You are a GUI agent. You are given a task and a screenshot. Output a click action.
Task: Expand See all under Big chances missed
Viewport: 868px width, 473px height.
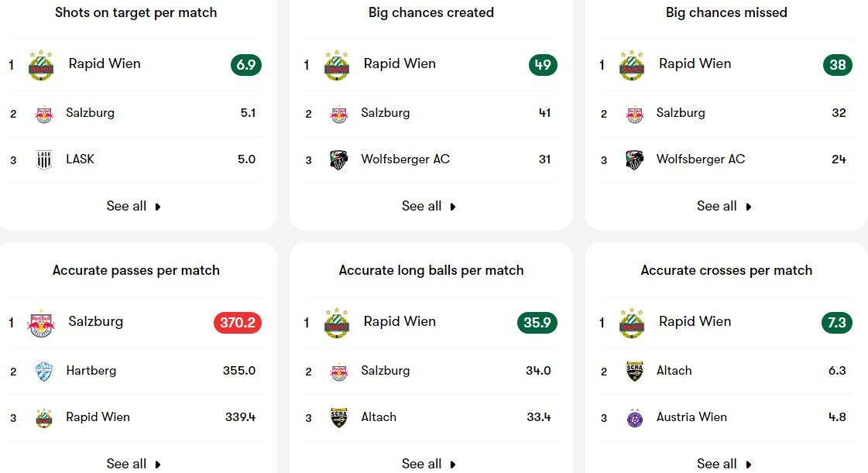point(724,207)
